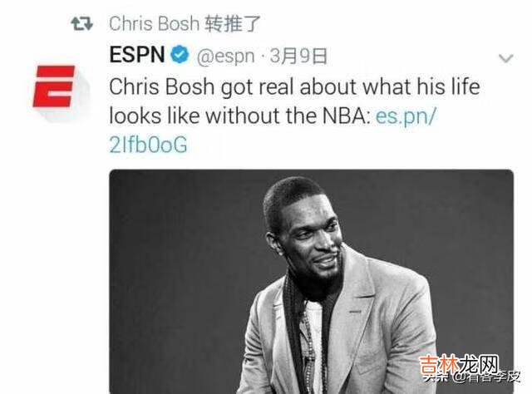Open the red ESPN logo avatar
Screen dimensions: 532x394
tap(53, 86)
